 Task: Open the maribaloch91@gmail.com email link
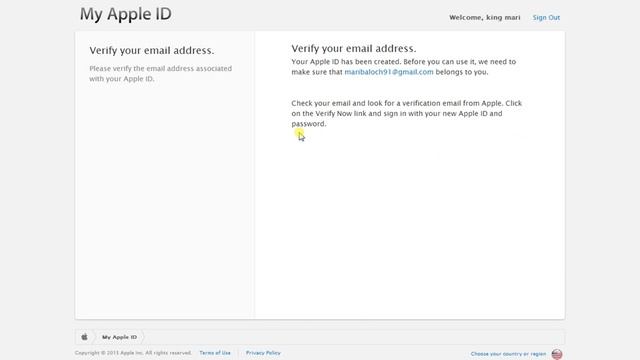pos(389,72)
